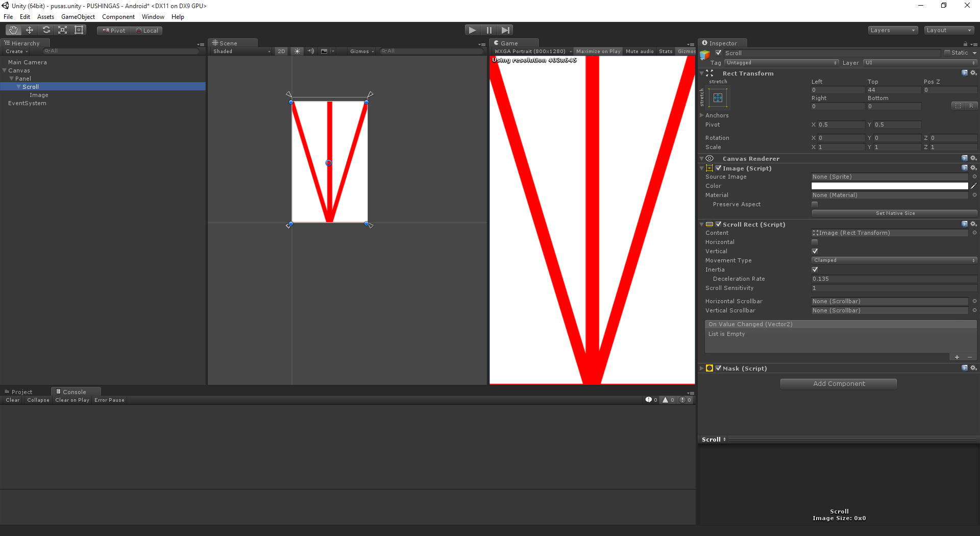Open the GameObject menu
Screen dimensions: 980x536
tap(78, 17)
